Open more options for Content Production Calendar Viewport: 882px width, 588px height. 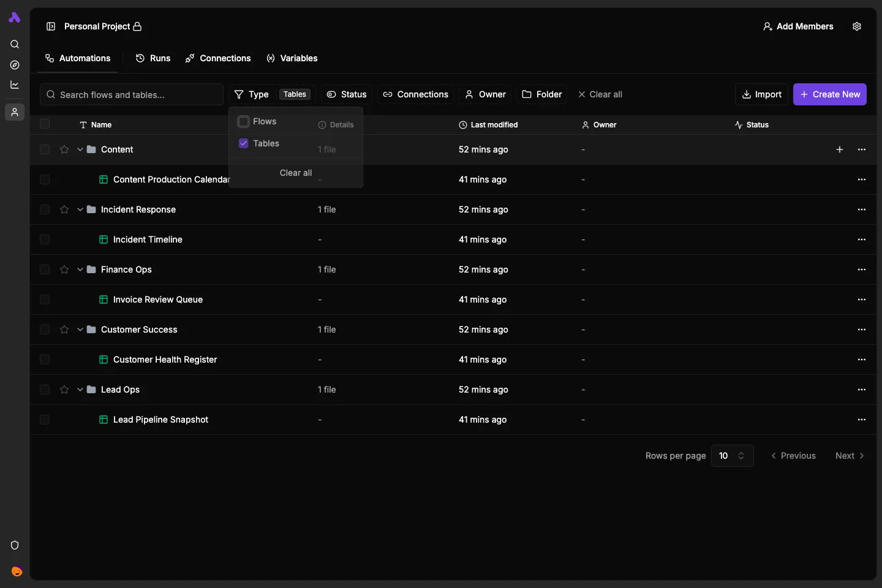pos(862,179)
